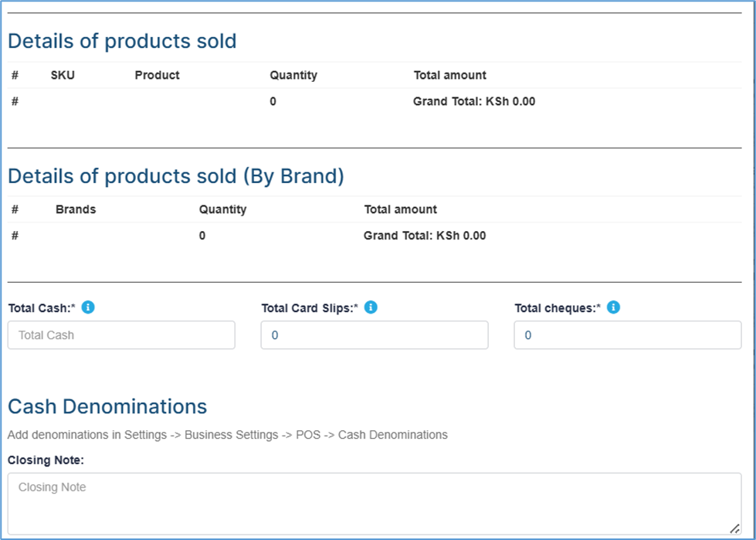Click the info icon beside Total Cash
Image resolution: width=756 pixels, height=540 pixels.
click(x=88, y=307)
